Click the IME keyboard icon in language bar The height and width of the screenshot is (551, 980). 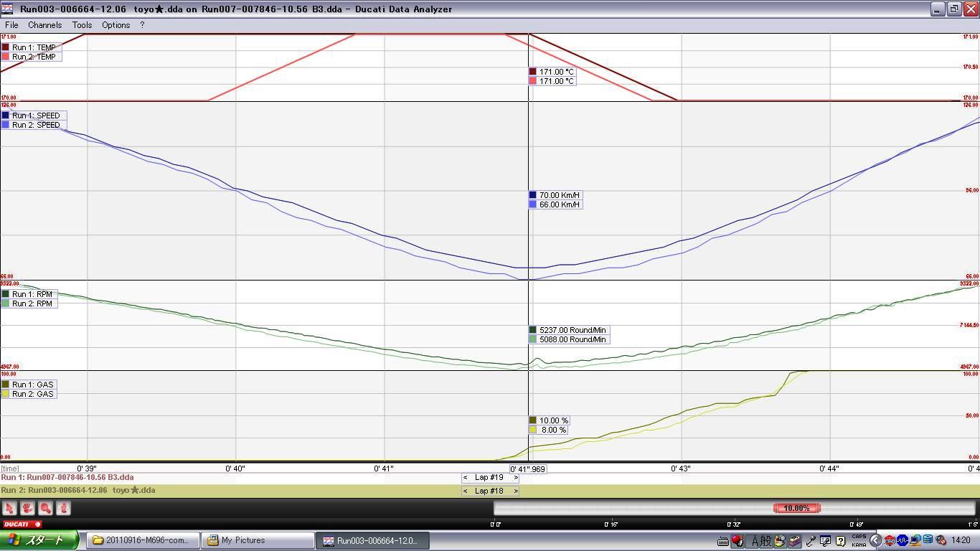[723, 541]
